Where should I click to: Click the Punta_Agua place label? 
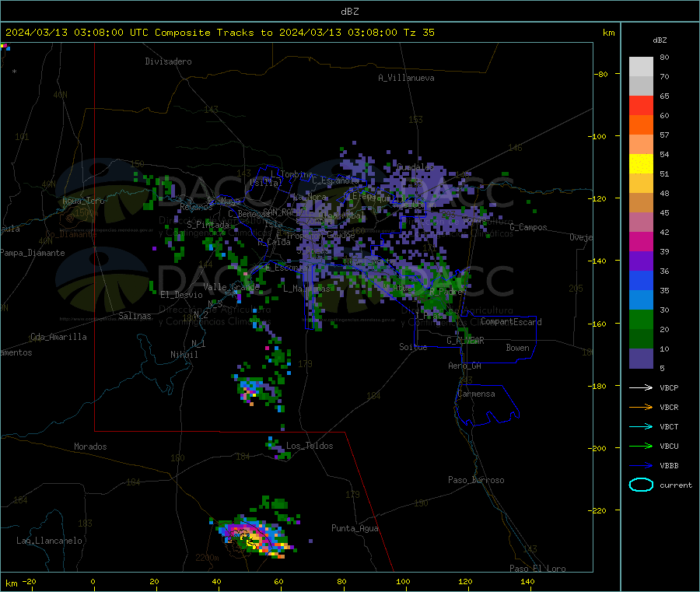point(355,528)
